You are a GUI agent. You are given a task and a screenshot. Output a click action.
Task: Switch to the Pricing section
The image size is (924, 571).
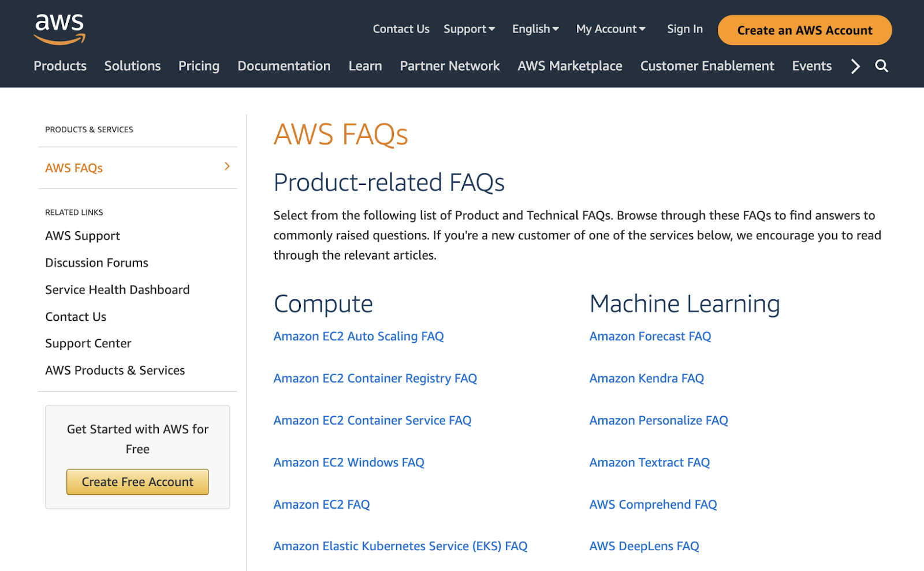click(x=199, y=66)
